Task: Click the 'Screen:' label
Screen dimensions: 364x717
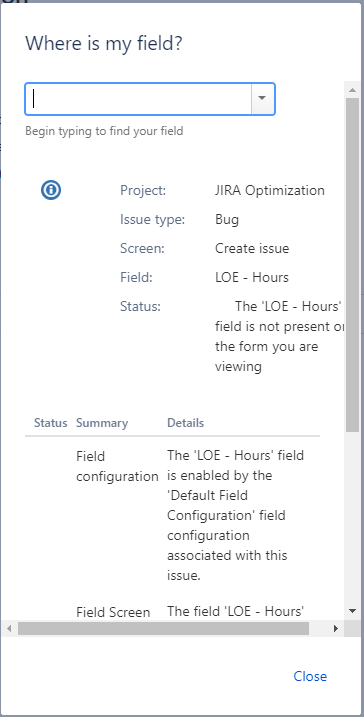Action: click(x=142, y=248)
